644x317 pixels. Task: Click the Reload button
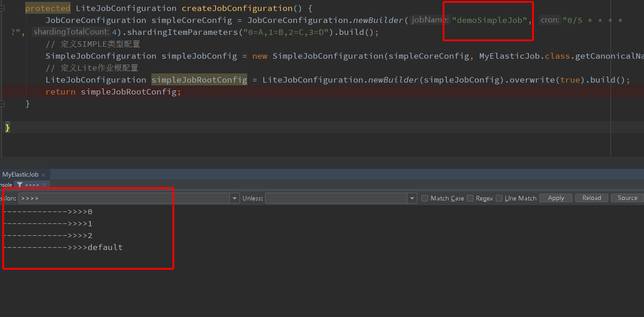click(x=592, y=198)
